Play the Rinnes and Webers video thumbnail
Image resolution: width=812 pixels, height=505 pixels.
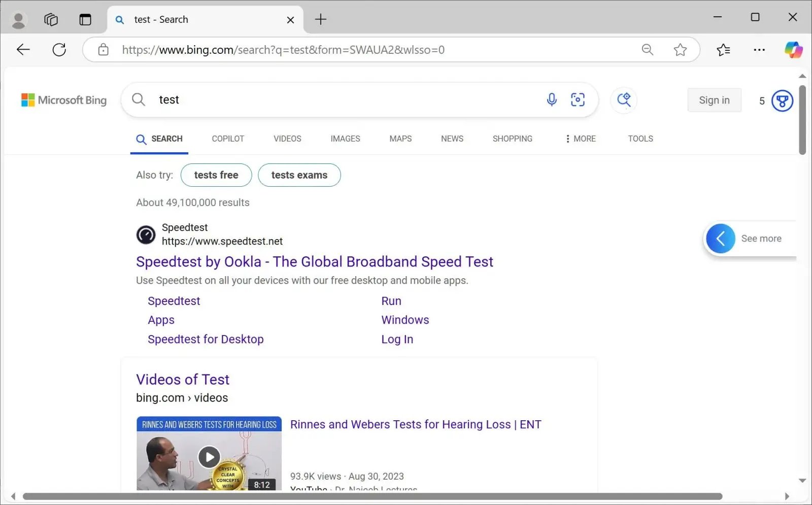pos(209,456)
